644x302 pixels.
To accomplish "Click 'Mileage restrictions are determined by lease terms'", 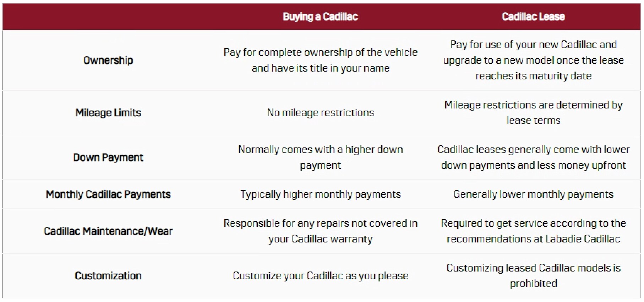I will tap(533, 113).
